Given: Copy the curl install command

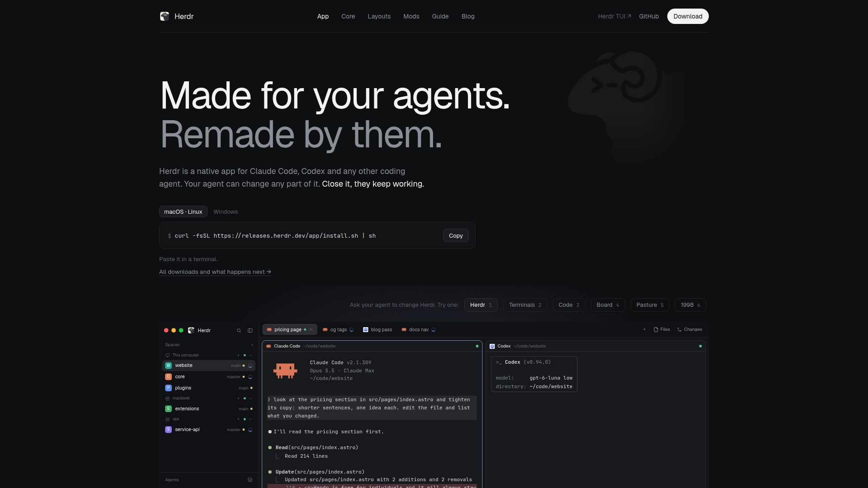Looking at the screenshot, I should 456,235.
